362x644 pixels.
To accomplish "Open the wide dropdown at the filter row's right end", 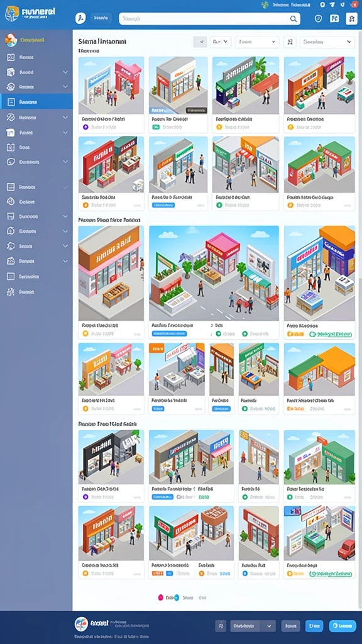I will pos(327,42).
